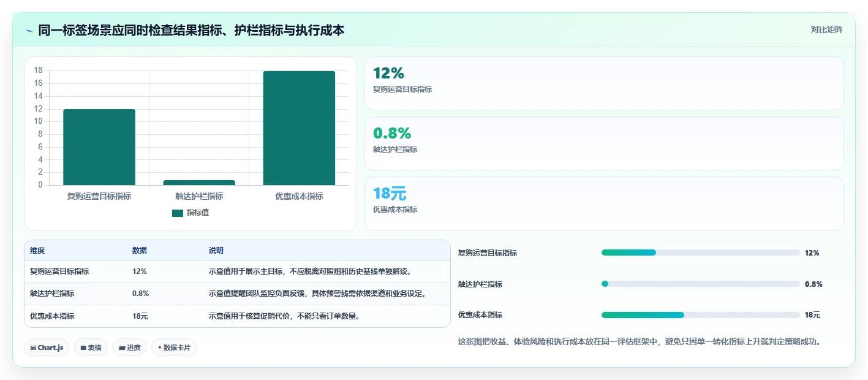Click 优惠成本指标 label beside progress bar
The width and height of the screenshot is (868, 380).
coord(480,315)
